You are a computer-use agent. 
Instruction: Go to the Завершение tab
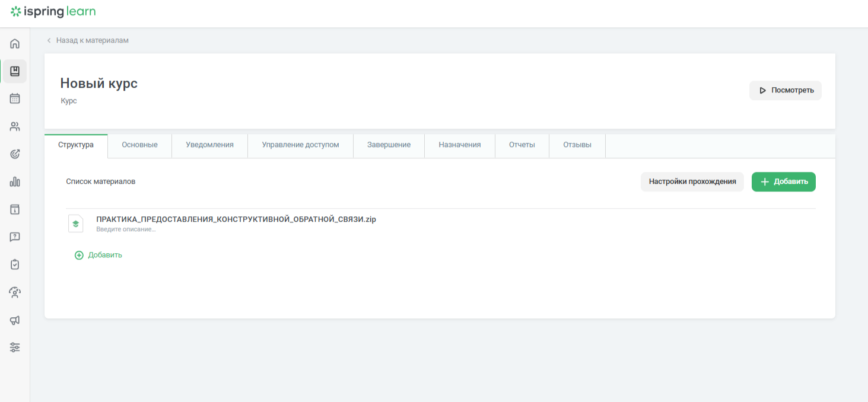point(389,145)
